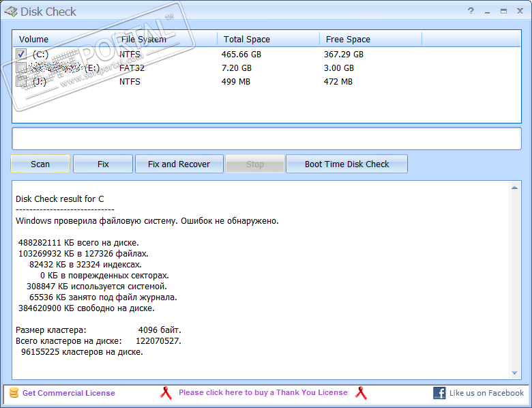Click the 499 MB total space cell
This screenshot has width=532, height=408.
coord(236,81)
